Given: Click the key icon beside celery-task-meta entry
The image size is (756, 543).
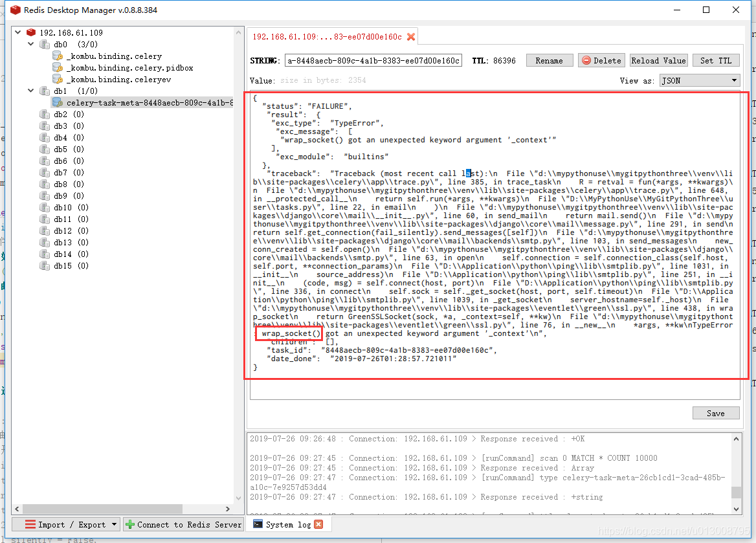Looking at the screenshot, I should [x=58, y=102].
